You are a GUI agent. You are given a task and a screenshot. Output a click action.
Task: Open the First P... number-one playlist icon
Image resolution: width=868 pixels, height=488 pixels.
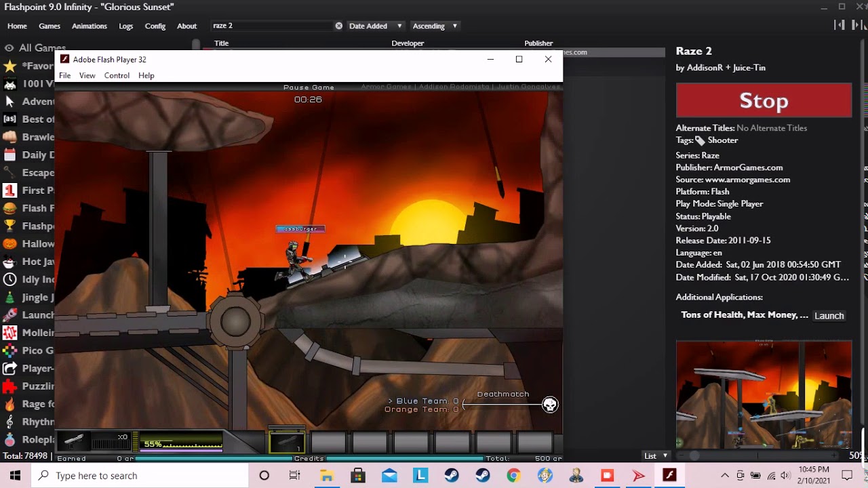pyautogui.click(x=9, y=190)
